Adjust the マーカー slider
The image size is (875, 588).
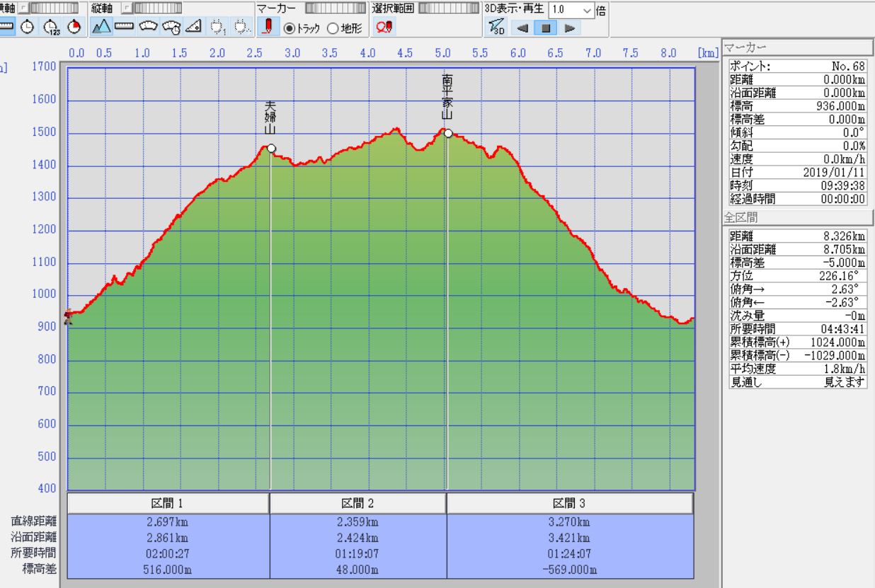[336, 8]
